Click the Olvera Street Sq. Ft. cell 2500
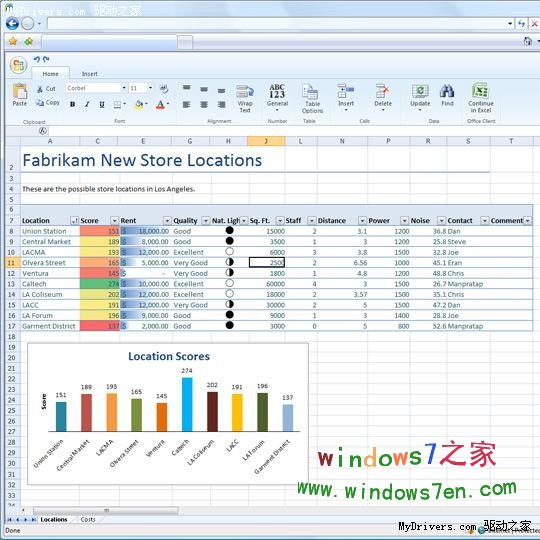The width and height of the screenshot is (540, 540). pyautogui.click(x=267, y=262)
